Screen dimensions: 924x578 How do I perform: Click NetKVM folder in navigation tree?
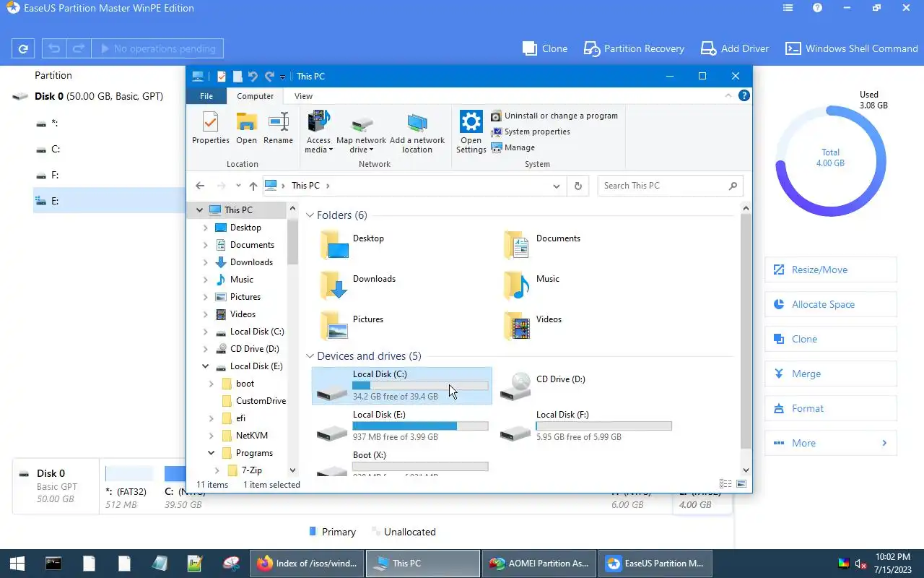tap(252, 436)
